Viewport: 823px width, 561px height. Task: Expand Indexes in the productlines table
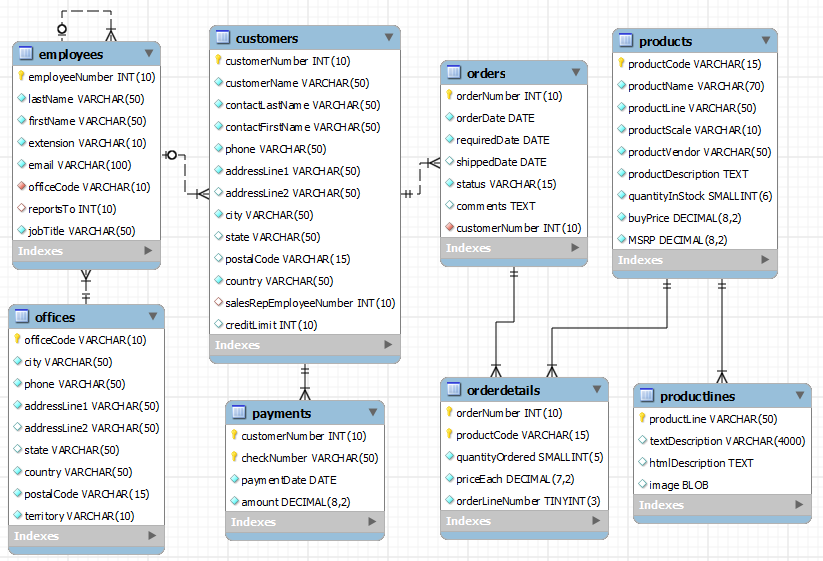pyautogui.click(x=800, y=505)
